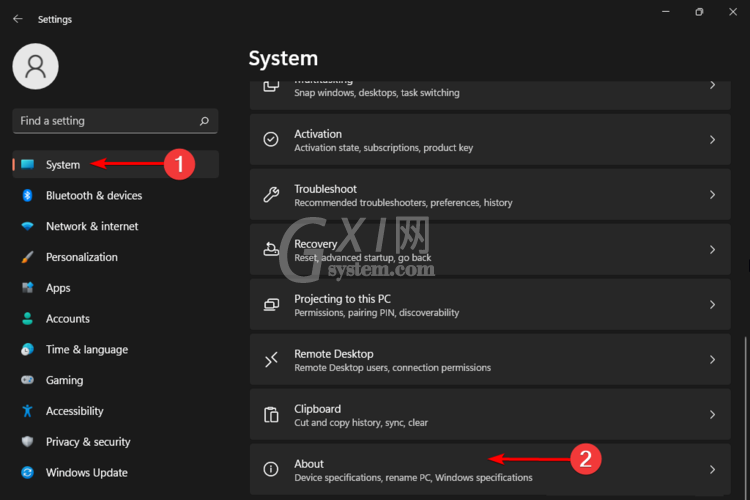Click the Accounts person icon
This screenshot has height=500, width=750.
tap(27, 319)
